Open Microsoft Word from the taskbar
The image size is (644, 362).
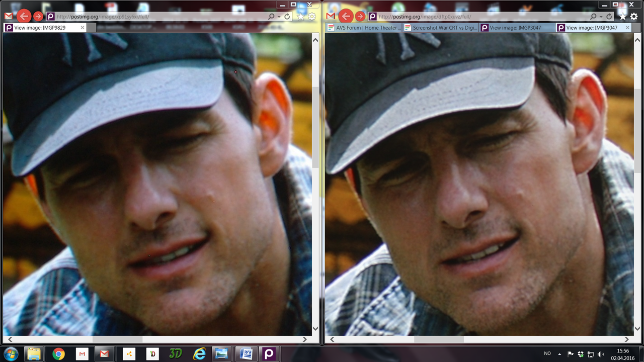[x=246, y=354]
